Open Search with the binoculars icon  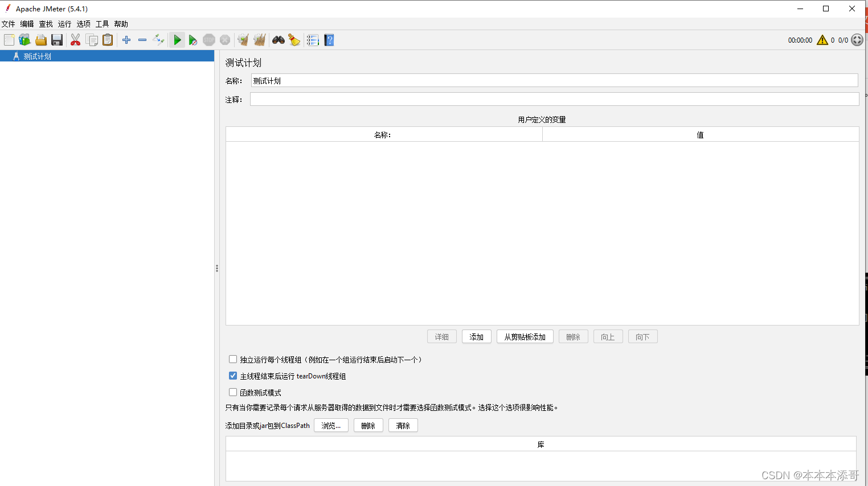point(279,40)
